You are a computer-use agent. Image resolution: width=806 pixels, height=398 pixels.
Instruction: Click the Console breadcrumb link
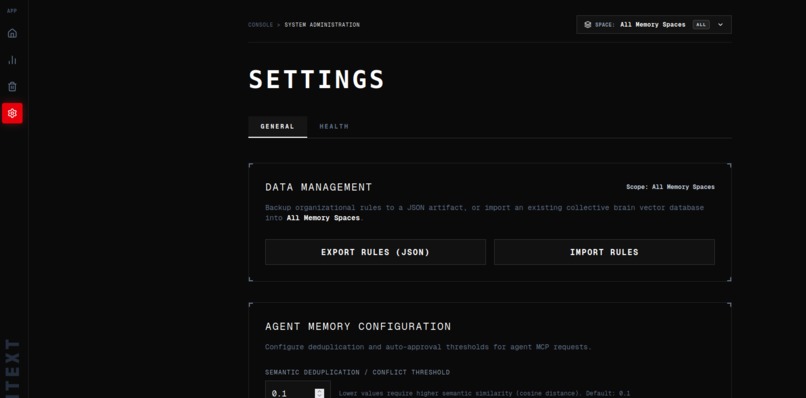(x=261, y=25)
